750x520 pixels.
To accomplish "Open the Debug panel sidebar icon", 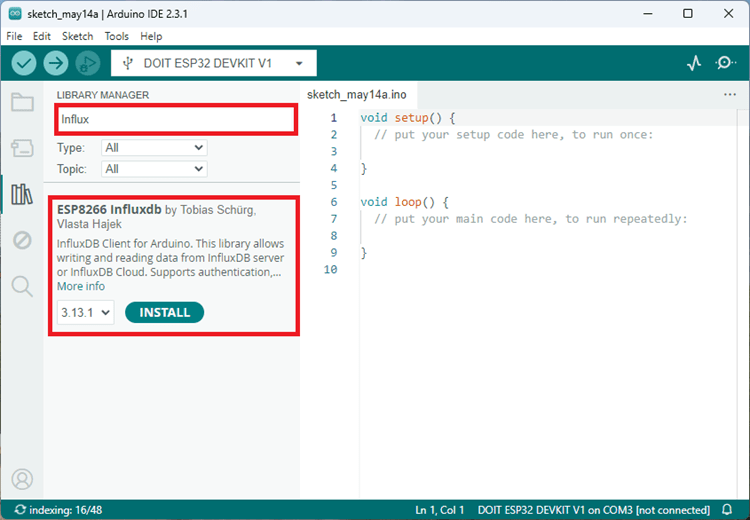I will click(x=21, y=240).
